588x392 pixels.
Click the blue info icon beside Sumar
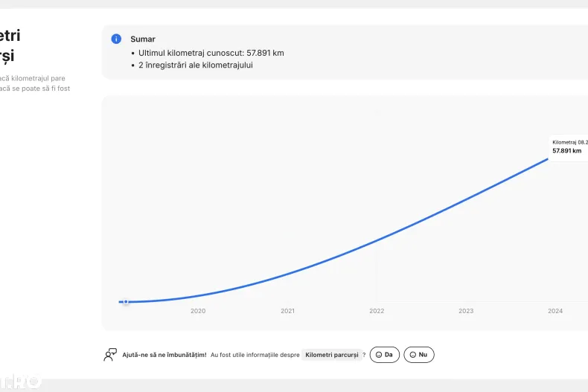(x=116, y=39)
